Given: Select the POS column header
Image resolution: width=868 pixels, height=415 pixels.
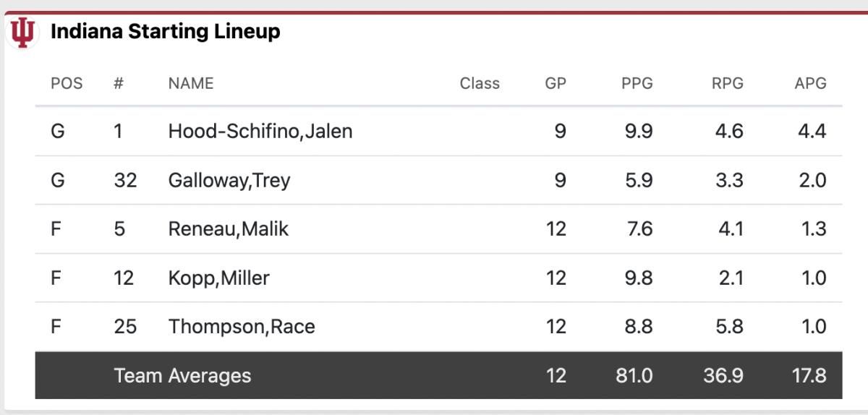Looking at the screenshot, I should pyautogui.click(x=67, y=83).
